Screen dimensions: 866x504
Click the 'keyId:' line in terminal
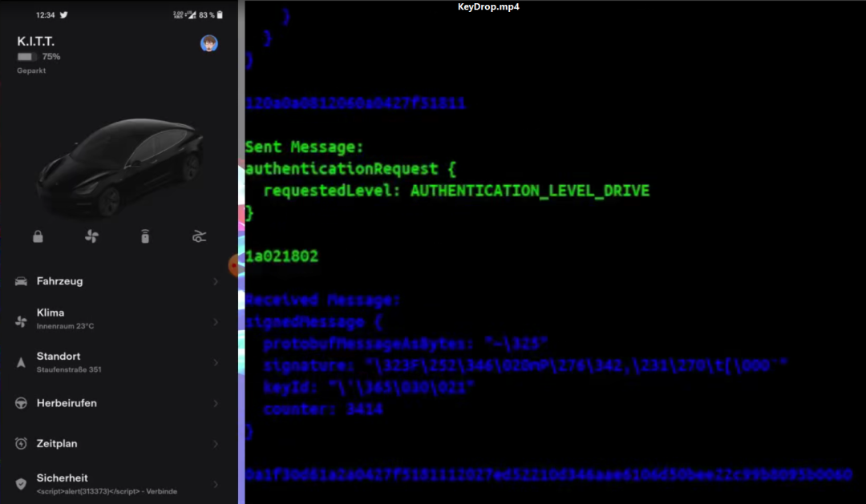369,387
